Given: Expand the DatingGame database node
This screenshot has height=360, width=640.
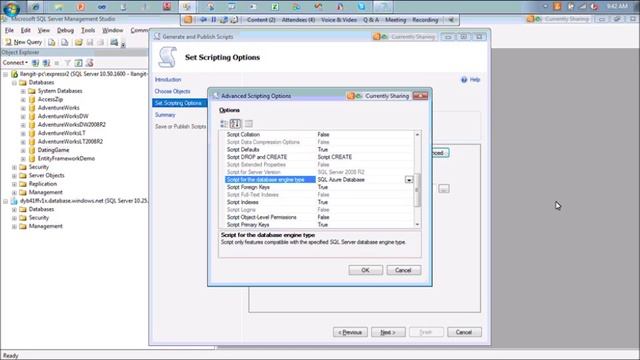Looking at the screenshot, I should tap(23, 150).
